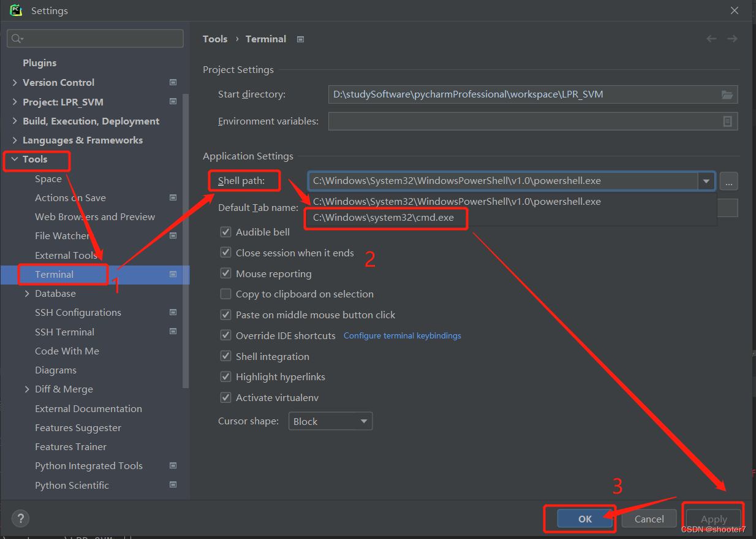Expand the Diff & Merge subsection
This screenshot has height=539, width=756.
click(x=27, y=389)
